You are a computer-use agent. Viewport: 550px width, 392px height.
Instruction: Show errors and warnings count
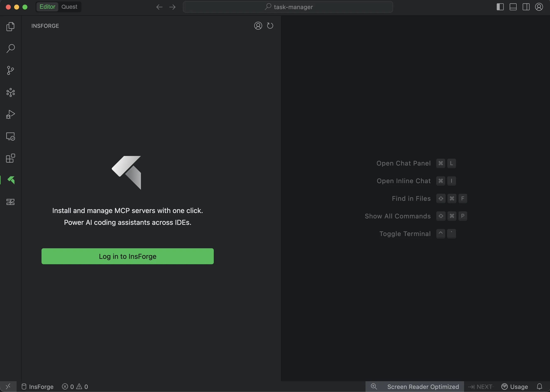[x=75, y=387]
